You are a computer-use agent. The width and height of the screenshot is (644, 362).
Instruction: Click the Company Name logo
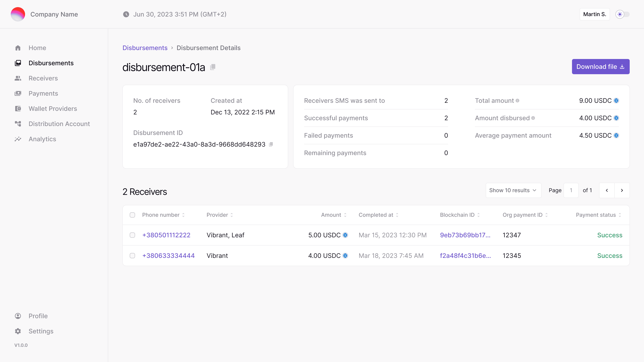point(18,14)
